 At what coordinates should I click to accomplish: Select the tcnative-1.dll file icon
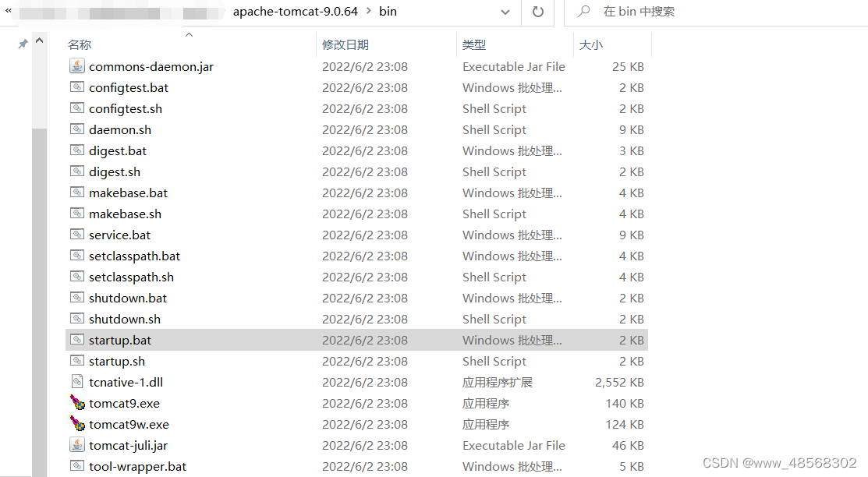coord(77,382)
